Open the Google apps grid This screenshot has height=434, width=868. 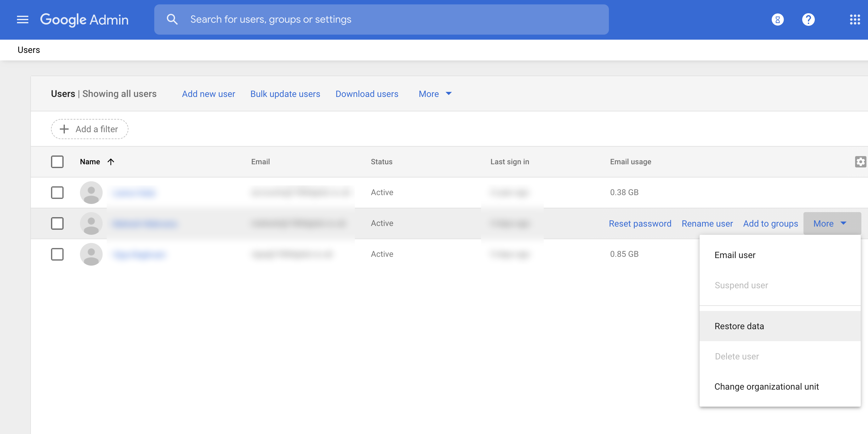point(854,20)
